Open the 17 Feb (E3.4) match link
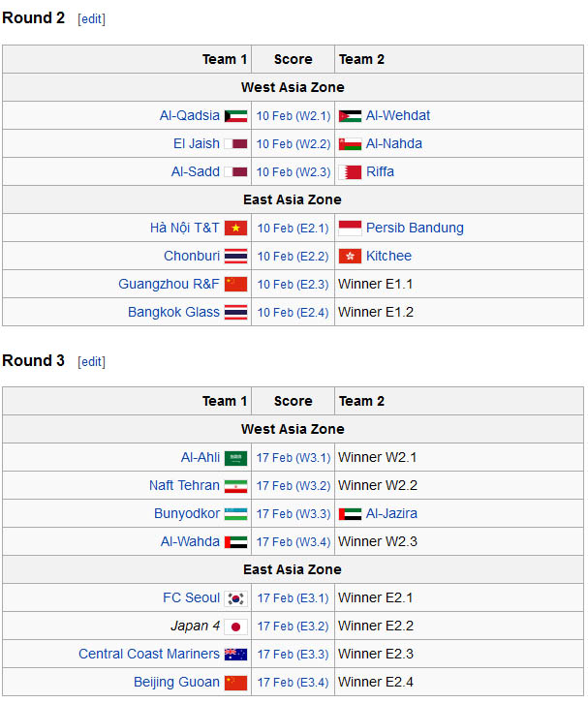Screen dimensions: 588x703 pos(294,683)
